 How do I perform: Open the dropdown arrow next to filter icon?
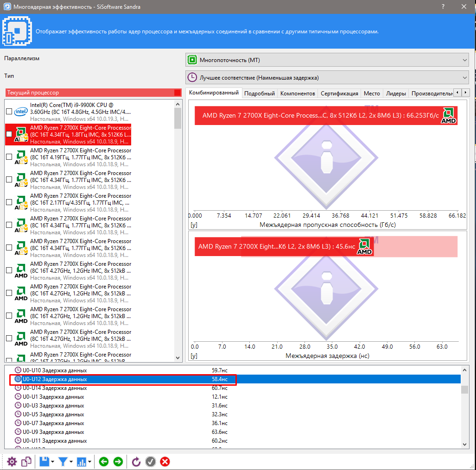click(x=71, y=462)
